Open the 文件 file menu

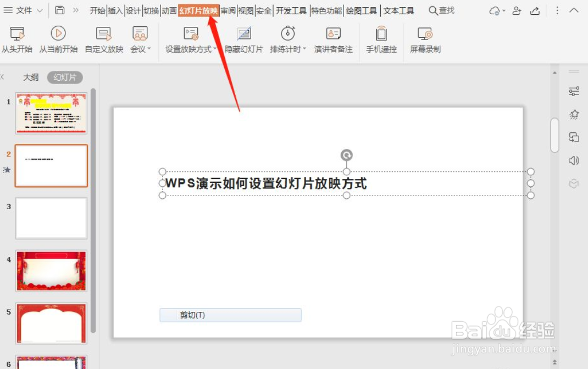pyautogui.click(x=23, y=10)
